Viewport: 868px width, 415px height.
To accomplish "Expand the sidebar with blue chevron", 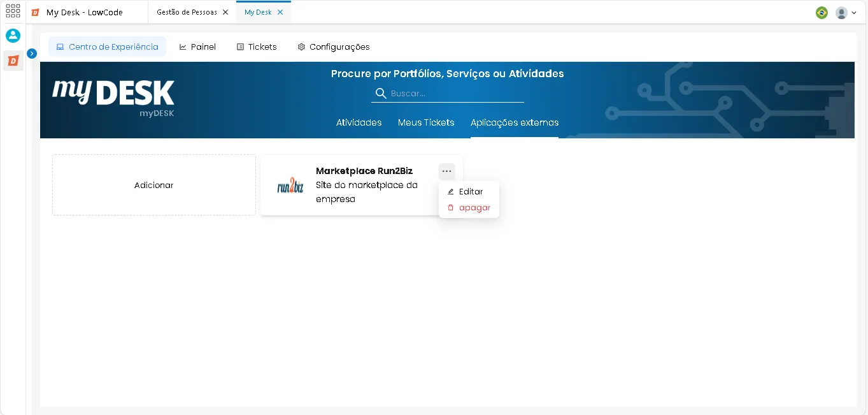I will [x=32, y=54].
